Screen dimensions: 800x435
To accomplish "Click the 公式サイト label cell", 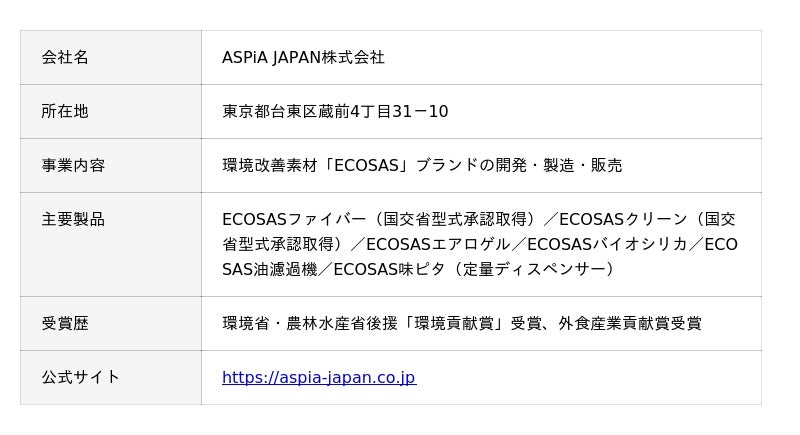I will pos(81,378).
